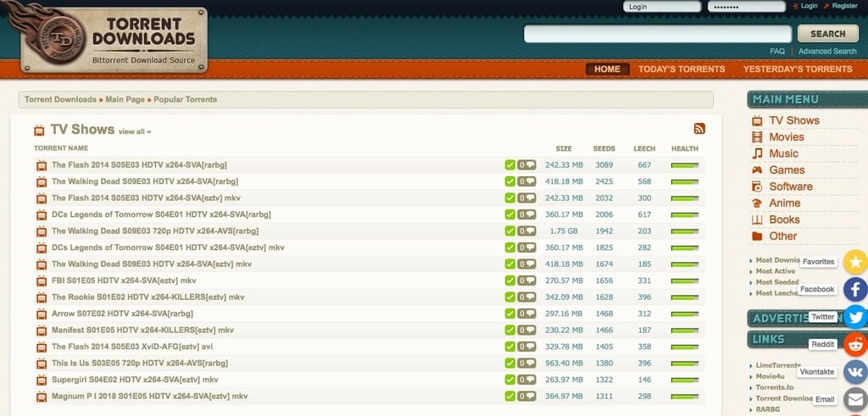Click the Movies film strip icon
Viewport: 868px width, 416px height.
[x=757, y=136]
